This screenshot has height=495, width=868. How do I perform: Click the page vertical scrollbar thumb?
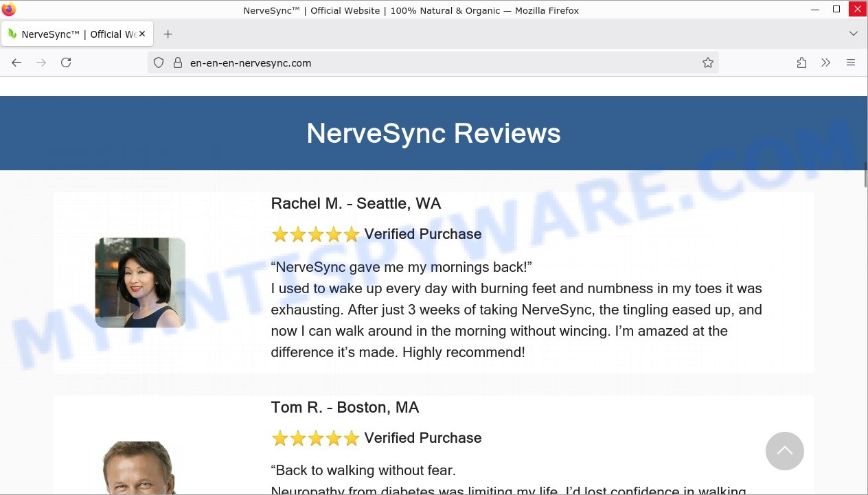click(865, 174)
